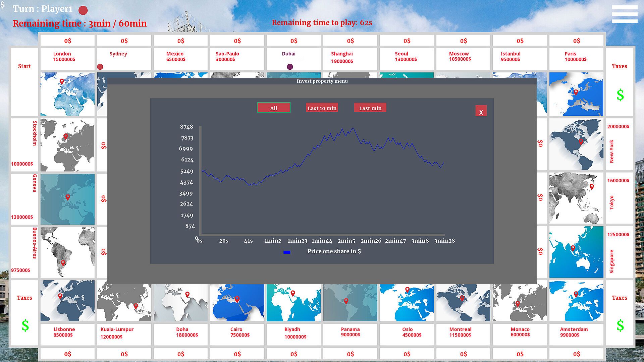Select the New-York map thumbnail
Screen dimensions: 644x362
576,144
